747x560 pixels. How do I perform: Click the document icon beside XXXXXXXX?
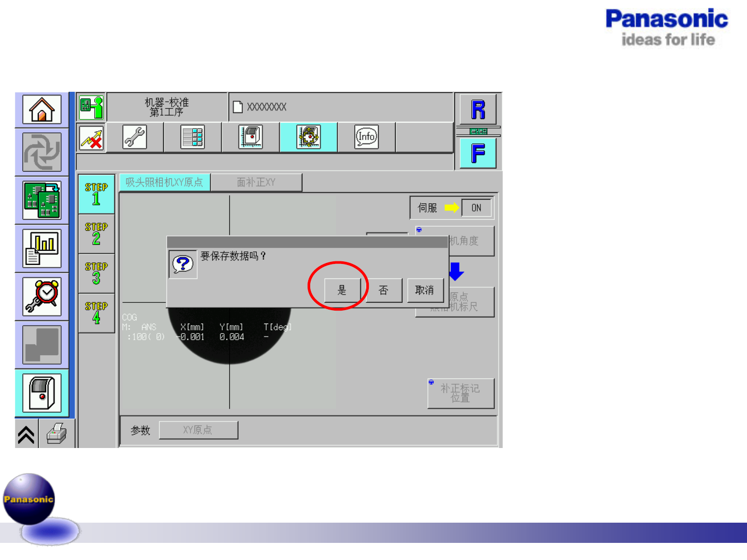coord(238,107)
